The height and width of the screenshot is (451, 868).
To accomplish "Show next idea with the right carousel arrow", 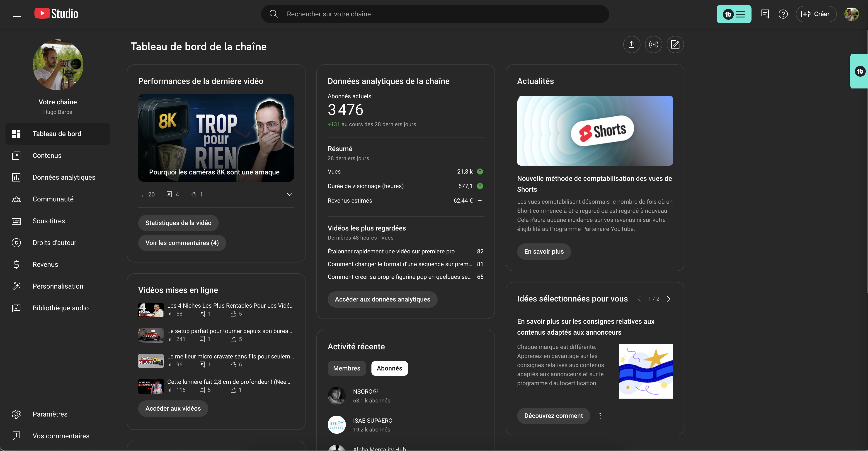I will 669,299.
